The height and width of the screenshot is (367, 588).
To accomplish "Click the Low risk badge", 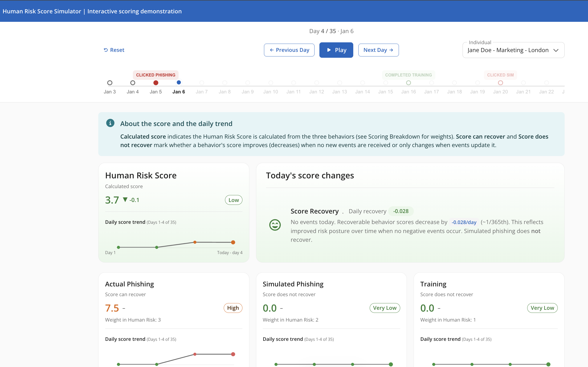I will [x=234, y=200].
